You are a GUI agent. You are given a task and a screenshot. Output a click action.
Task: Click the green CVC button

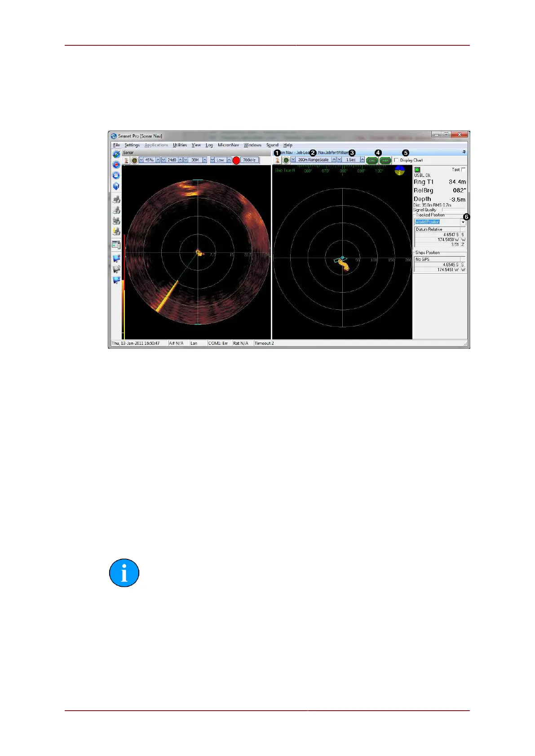pos(372,160)
